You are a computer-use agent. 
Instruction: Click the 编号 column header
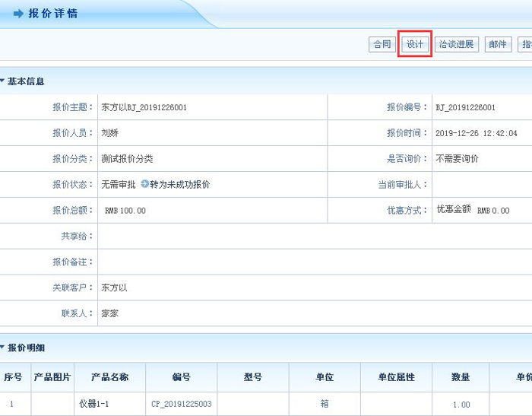point(182,377)
